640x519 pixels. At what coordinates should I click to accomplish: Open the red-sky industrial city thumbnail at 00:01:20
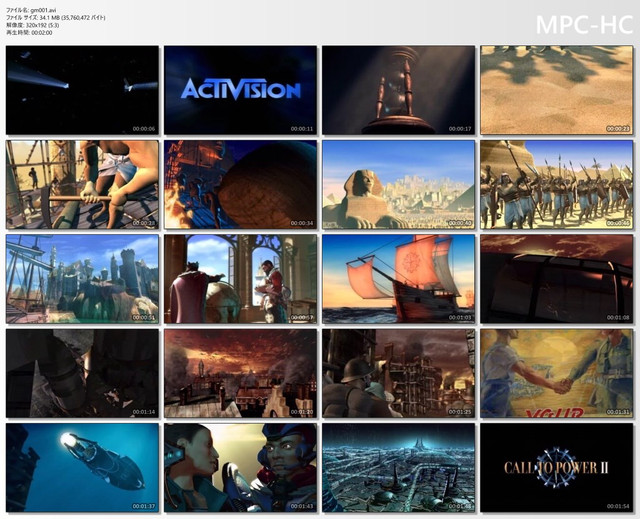(x=240, y=373)
